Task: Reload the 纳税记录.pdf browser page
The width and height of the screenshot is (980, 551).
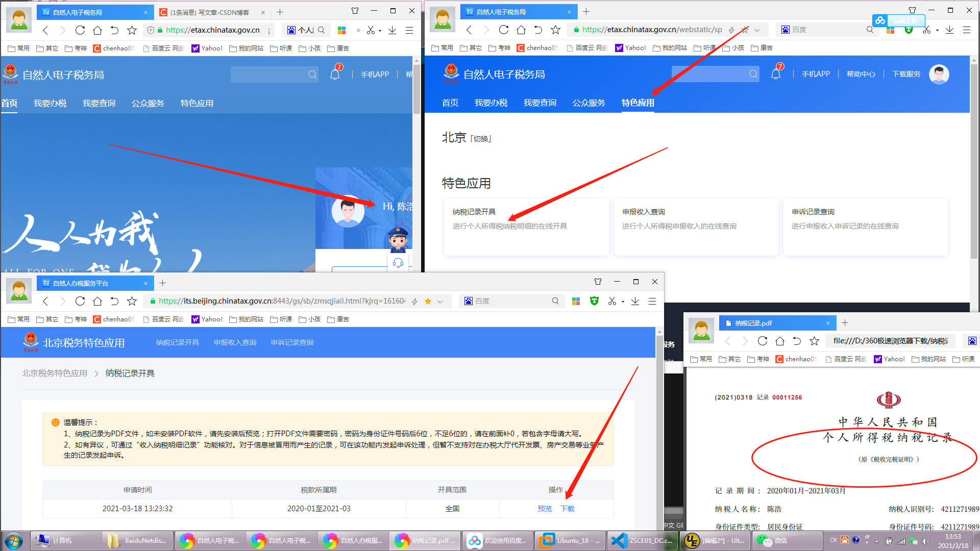Action: tap(763, 341)
